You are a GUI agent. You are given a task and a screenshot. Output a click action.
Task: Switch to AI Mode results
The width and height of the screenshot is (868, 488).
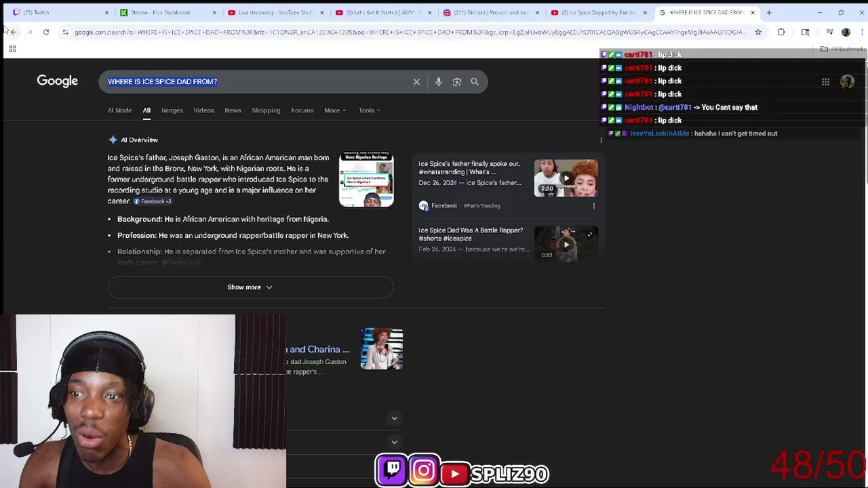pyautogui.click(x=119, y=110)
